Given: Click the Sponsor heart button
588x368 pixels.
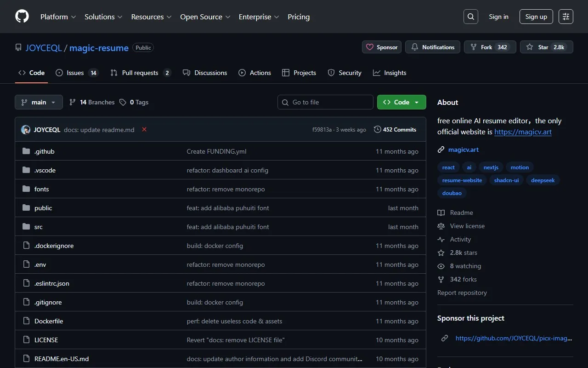Looking at the screenshot, I should tap(382, 47).
